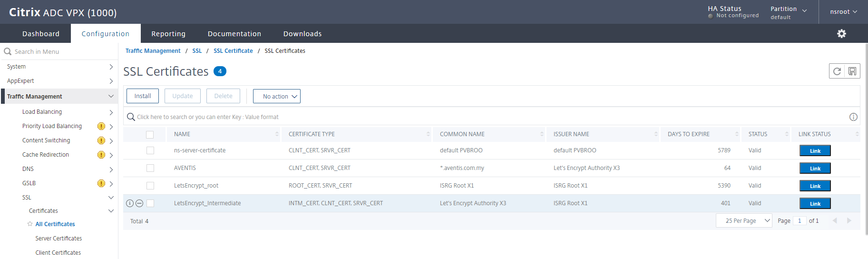This screenshot has width=868, height=259.
Task: Click Link button for ns-server-certificate
Action: click(815, 151)
